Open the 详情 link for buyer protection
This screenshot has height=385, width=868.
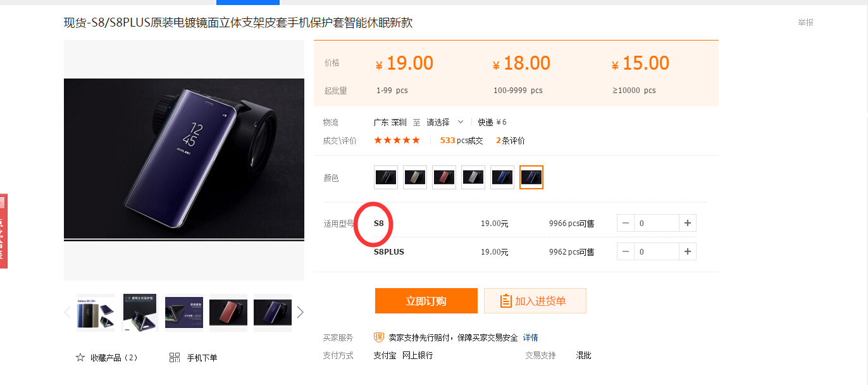click(x=531, y=338)
